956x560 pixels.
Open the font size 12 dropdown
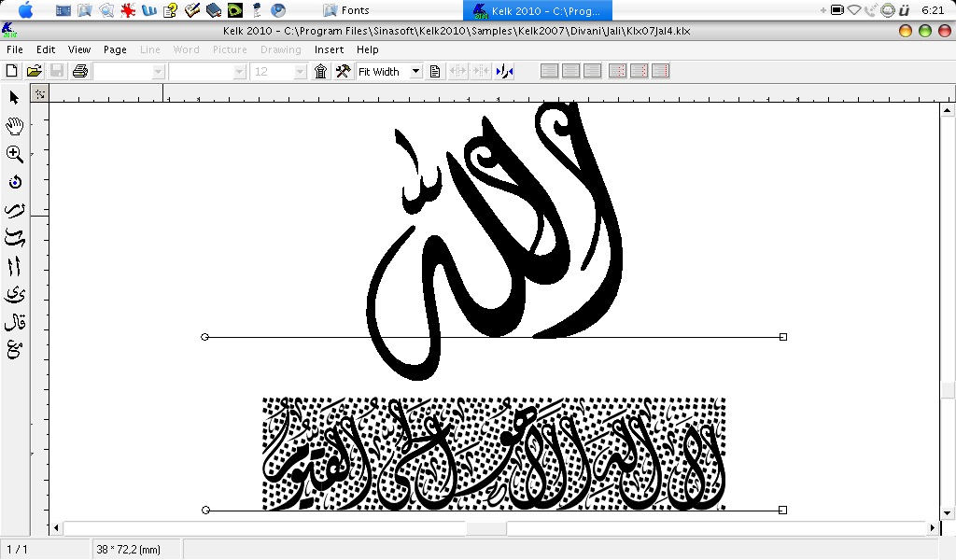click(300, 71)
